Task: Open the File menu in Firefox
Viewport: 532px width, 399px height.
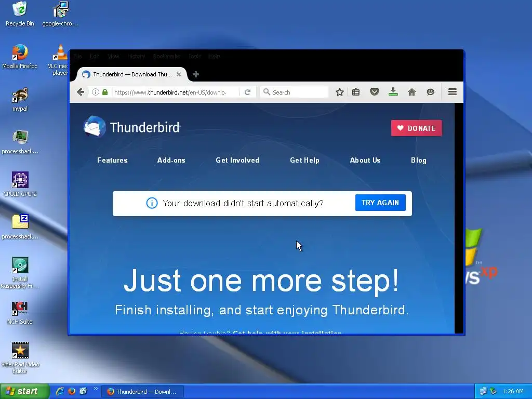Action: 77,56
